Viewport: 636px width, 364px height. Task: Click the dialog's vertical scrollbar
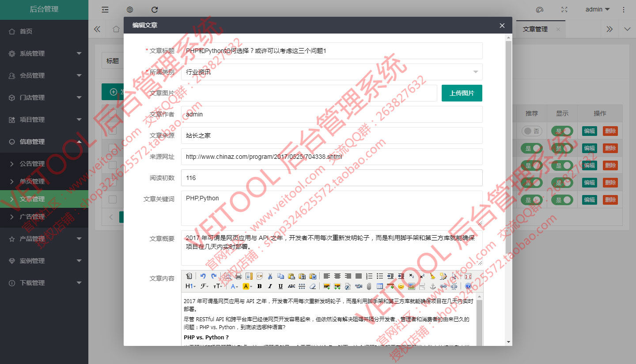(x=508, y=148)
